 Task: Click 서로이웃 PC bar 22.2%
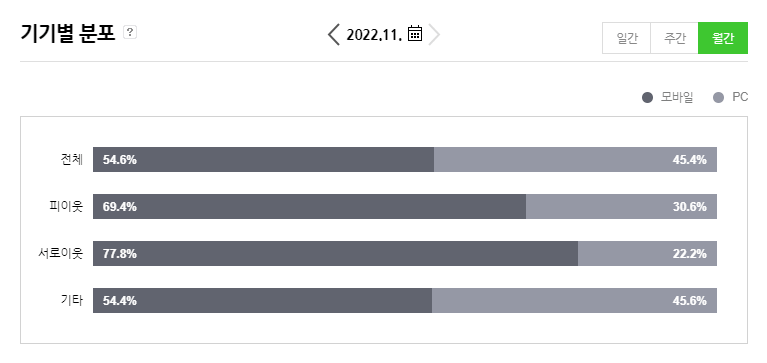[648, 253]
